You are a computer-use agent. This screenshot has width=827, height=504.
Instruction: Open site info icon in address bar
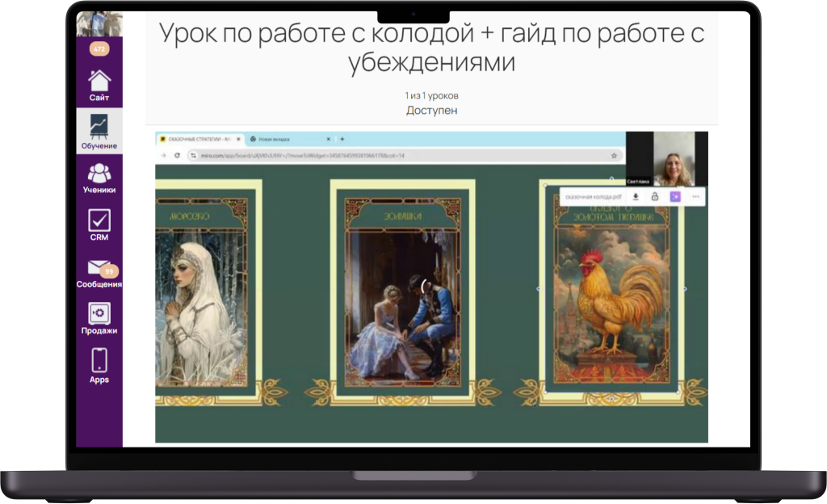(x=194, y=156)
